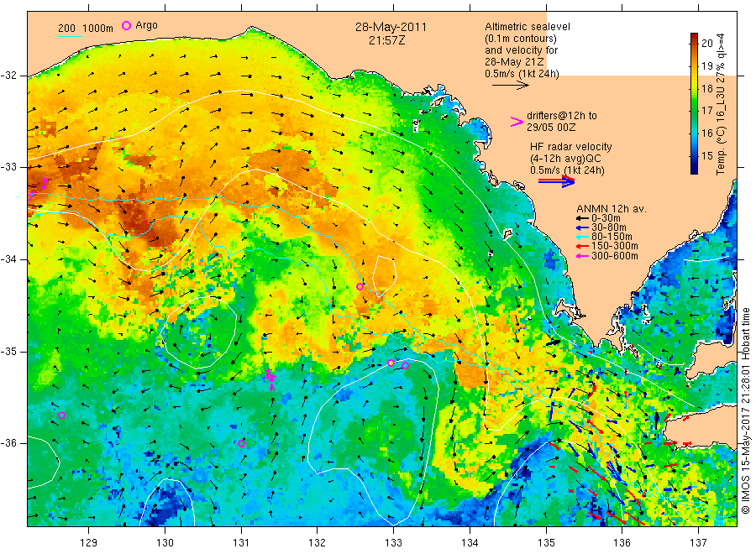This screenshot has height=554, width=756.
Task: Click the 'HF radar velocity' legend heading
Action: coord(571,146)
